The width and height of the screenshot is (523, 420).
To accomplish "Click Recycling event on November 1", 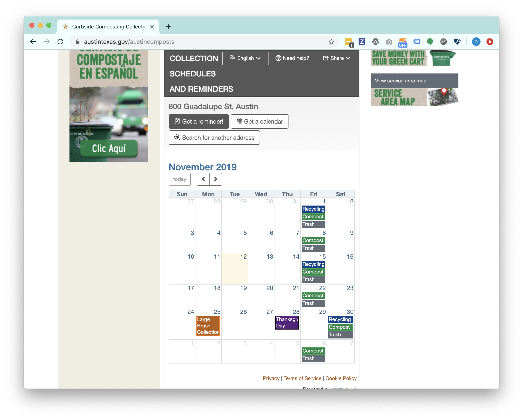I will 313,209.
